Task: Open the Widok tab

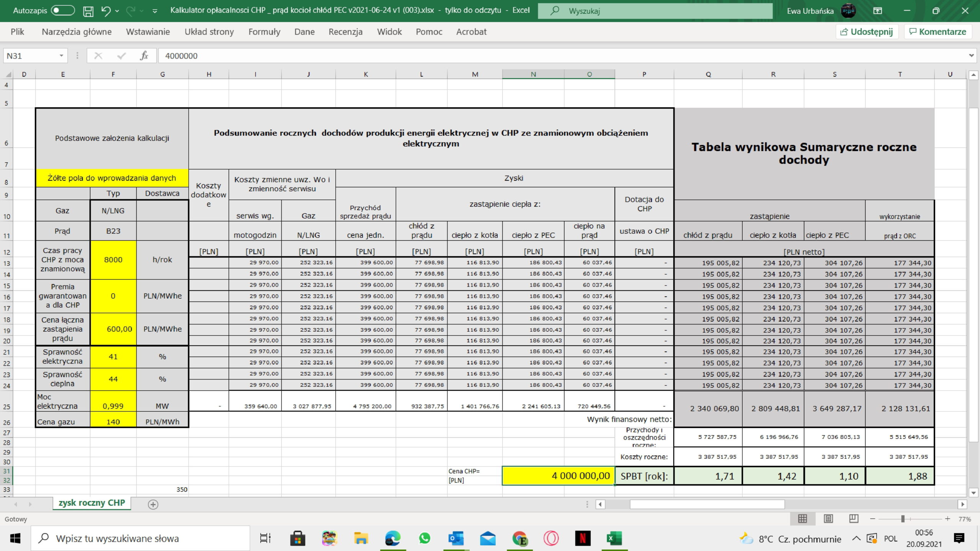Action: click(x=389, y=32)
